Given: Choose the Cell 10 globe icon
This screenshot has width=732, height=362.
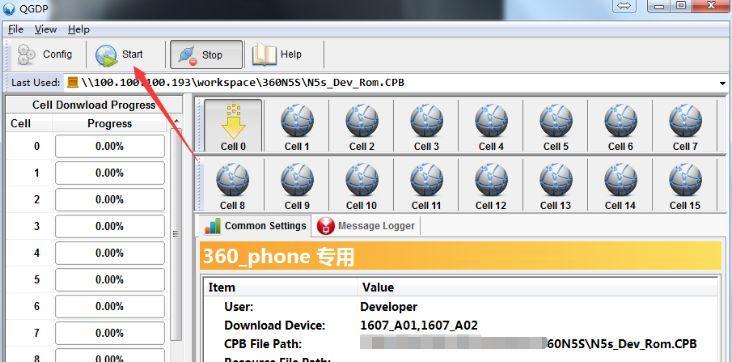Looking at the screenshot, I should click(362, 179).
